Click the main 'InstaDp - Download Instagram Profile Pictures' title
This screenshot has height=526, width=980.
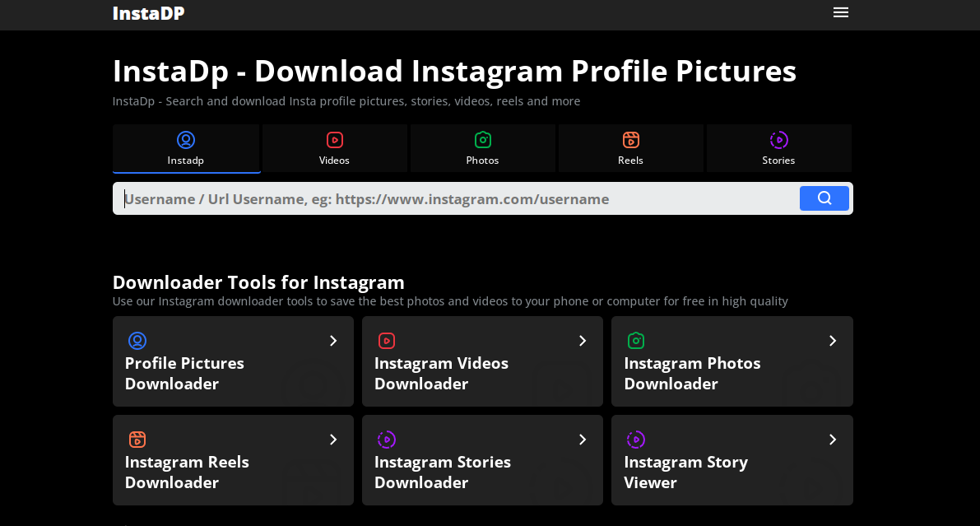tap(454, 72)
